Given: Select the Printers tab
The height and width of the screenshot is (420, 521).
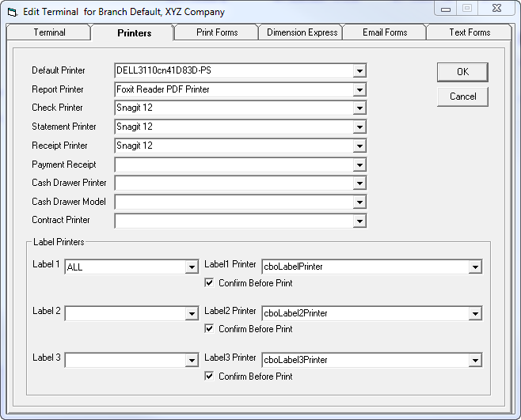Looking at the screenshot, I should [x=134, y=33].
